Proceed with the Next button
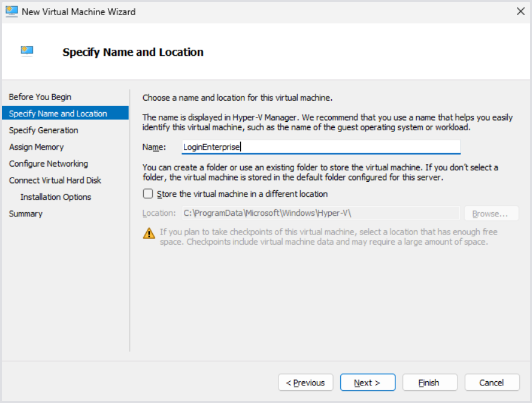The height and width of the screenshot is (403, 532). point(368,382)
